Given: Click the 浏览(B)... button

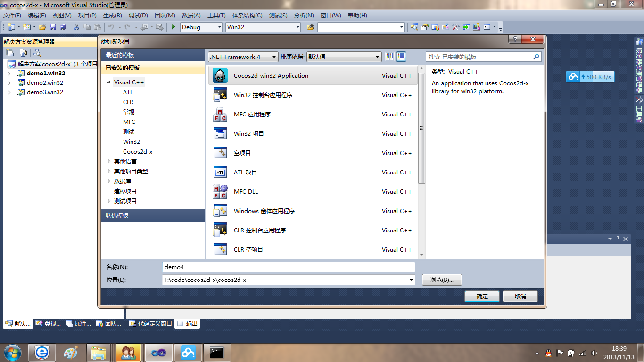Looking at the screenshot, I should 442,280.
